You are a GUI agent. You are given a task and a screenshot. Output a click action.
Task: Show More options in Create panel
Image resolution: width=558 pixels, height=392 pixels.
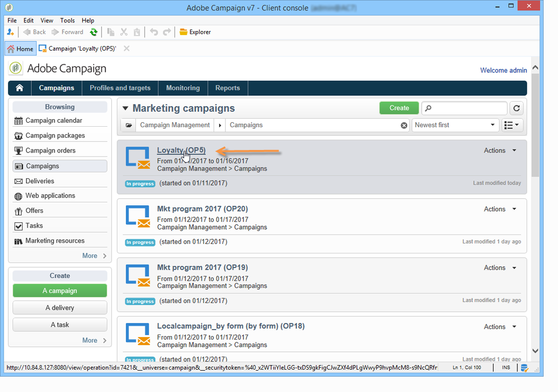pyautogui.click(x=94, y=340)
